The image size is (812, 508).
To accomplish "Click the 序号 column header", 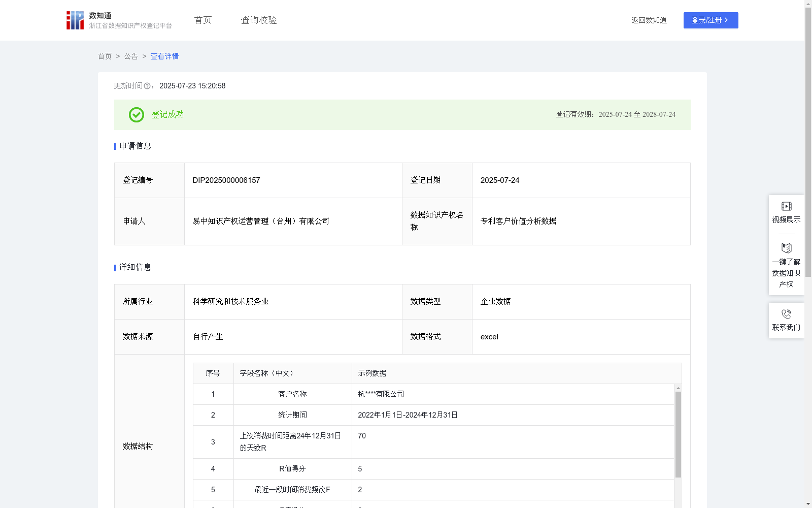I will click(213, 373).
